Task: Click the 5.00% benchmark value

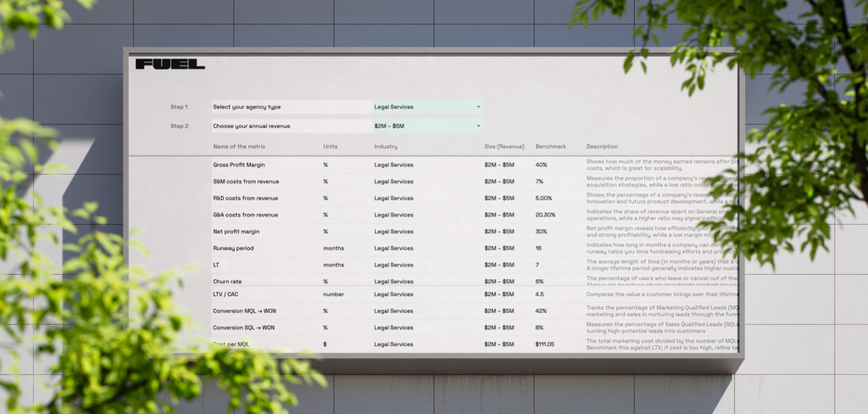Action: 543,199
